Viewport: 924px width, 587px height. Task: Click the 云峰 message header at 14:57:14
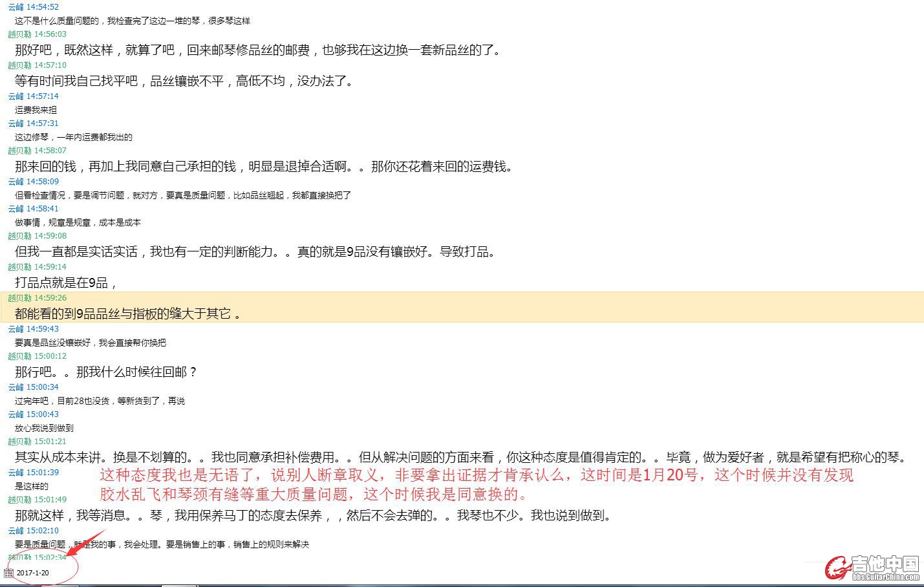[x=33, y=96]
